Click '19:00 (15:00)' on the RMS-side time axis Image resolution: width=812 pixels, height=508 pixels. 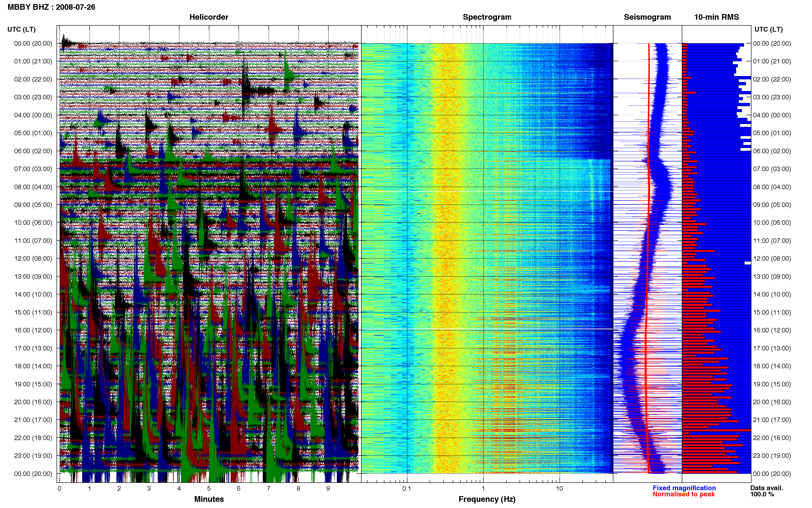(772, 384)
